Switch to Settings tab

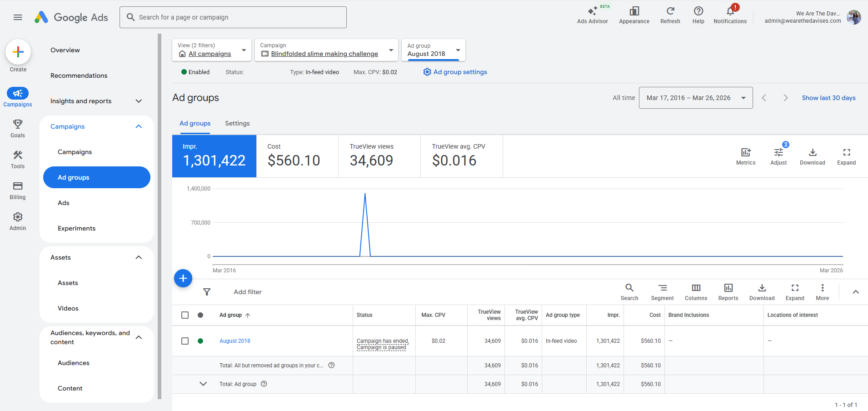point(237,123)
